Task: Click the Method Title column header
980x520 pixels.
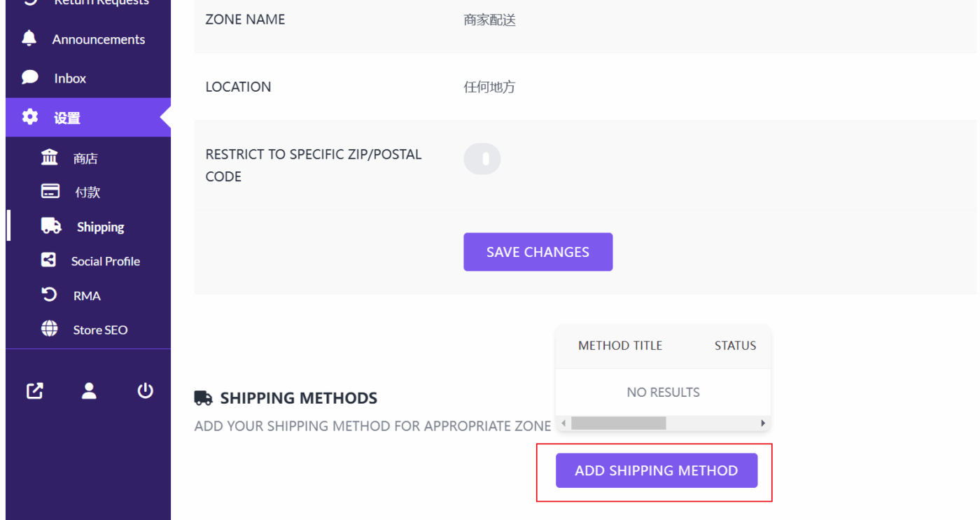Action: 619,346
